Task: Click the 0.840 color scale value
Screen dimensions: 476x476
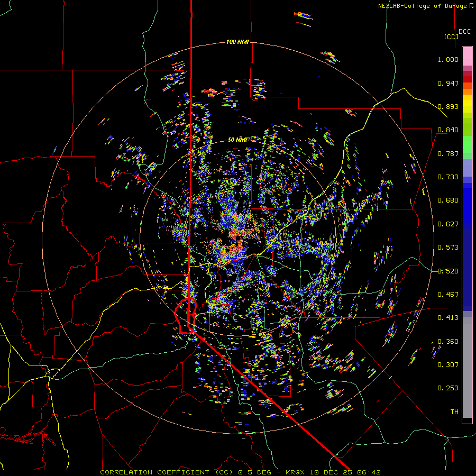Action: click(448, 130)
